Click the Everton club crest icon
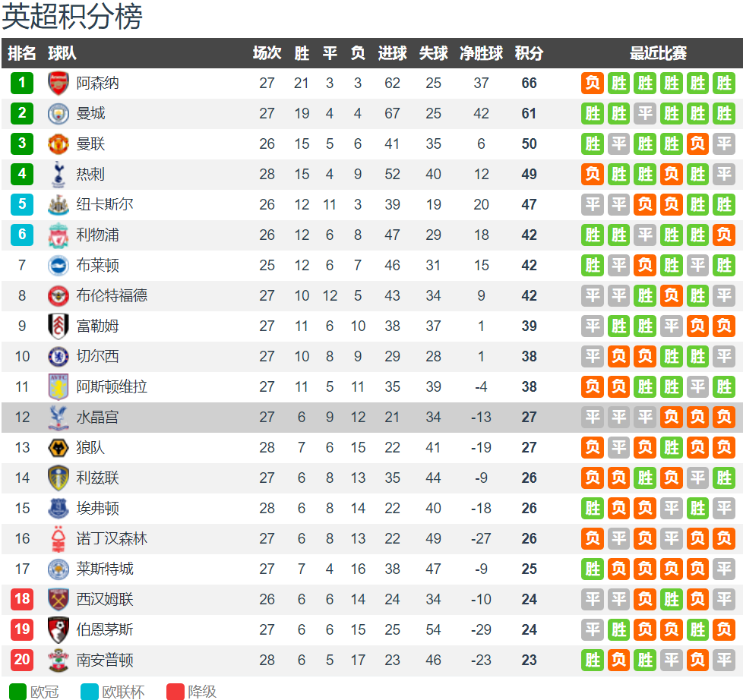 click(58, 509)
